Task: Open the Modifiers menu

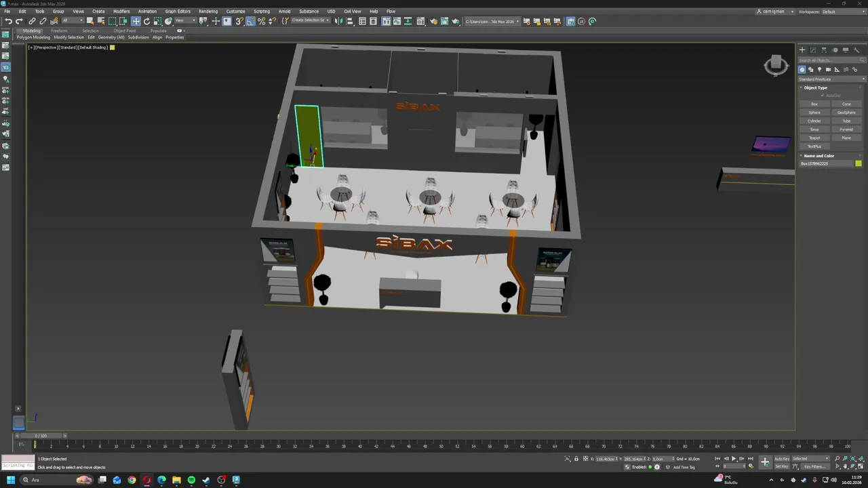Action: 121,12
